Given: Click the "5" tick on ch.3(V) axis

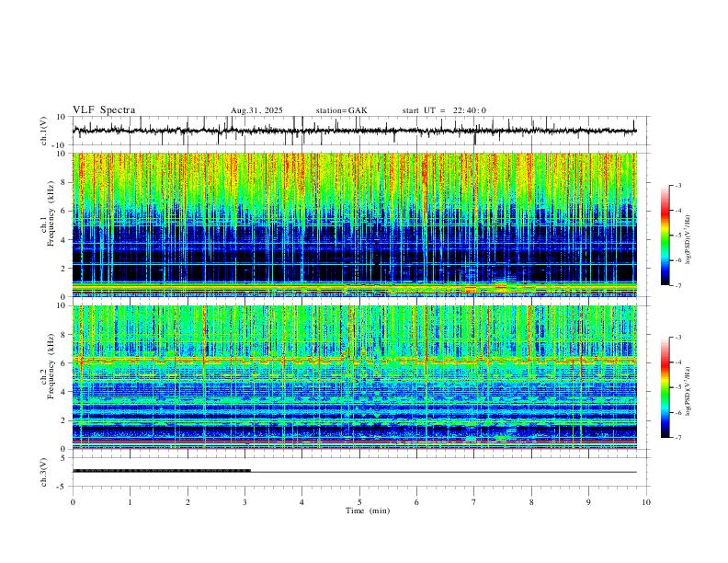Looking at the screenshot, I should pos(64,458).
